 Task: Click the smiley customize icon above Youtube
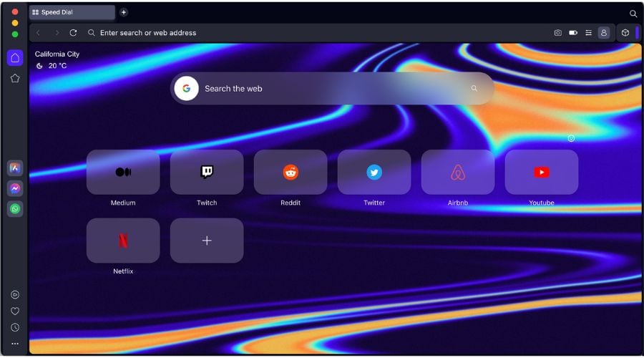[x=571, y=138]
